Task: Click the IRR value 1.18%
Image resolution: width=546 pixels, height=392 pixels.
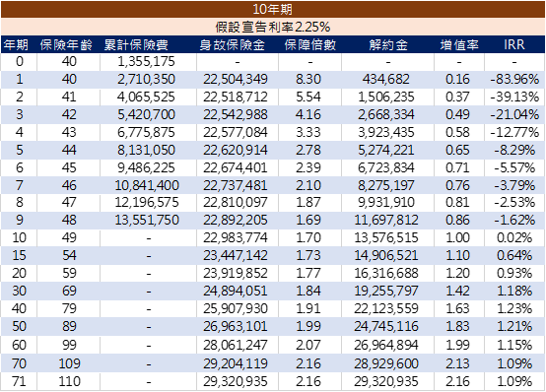Action: [514, 291]
